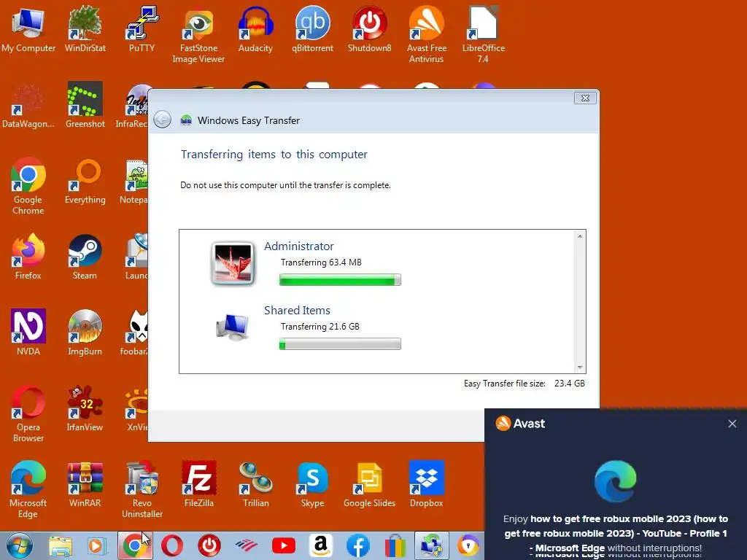Select the WinRAR desktop shortcut
The width and height of the screenshot is (747, 560).
tap(85, 485)
